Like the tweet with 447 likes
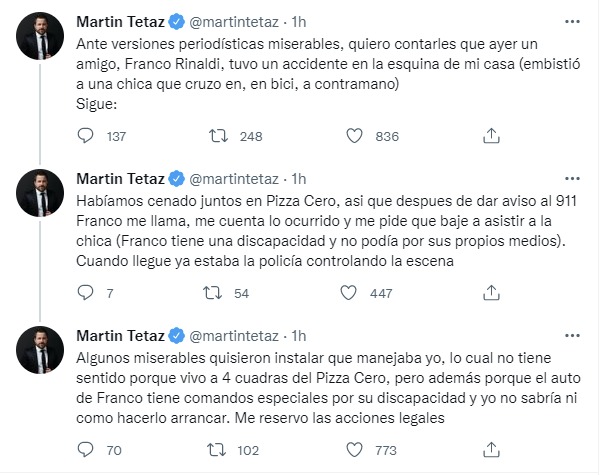This screenshot has height=475, width=600. (x=348, y=293)
